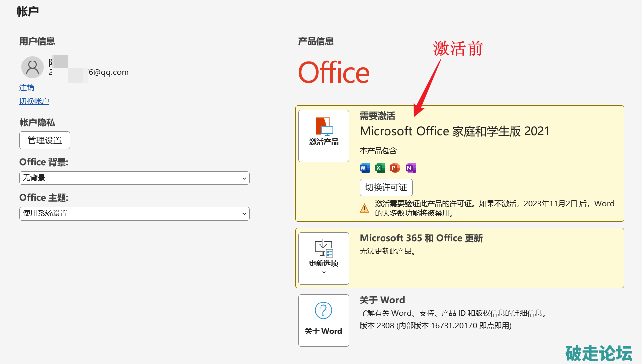Open the 关于 Word info button
This screenshot has width=642, height=364.
pos(323,320)
